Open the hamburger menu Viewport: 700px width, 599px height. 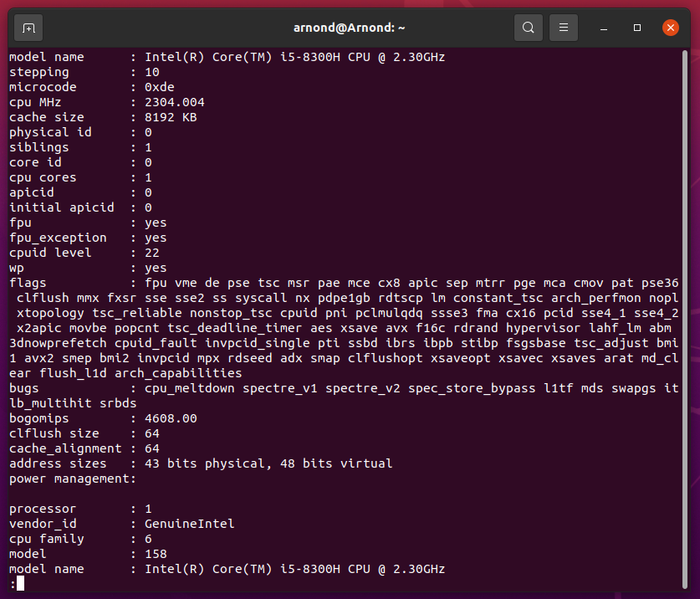coord(564,28)
